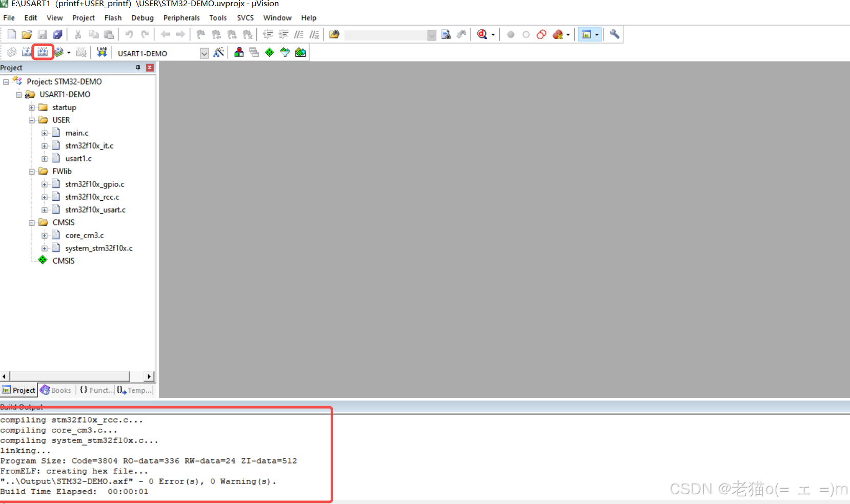Switch to the Books tab
The width and height of the screenshot is (850, 504).
tap(56, 390)
